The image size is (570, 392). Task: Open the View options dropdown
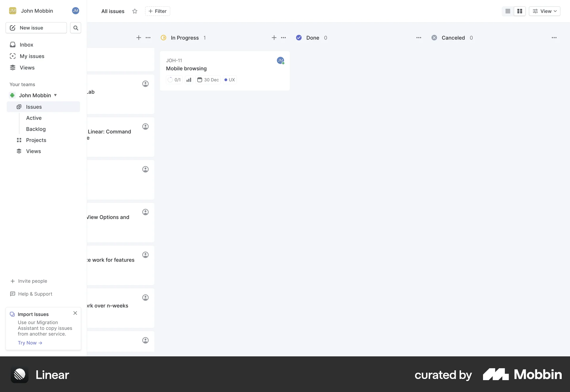(545, 11)
